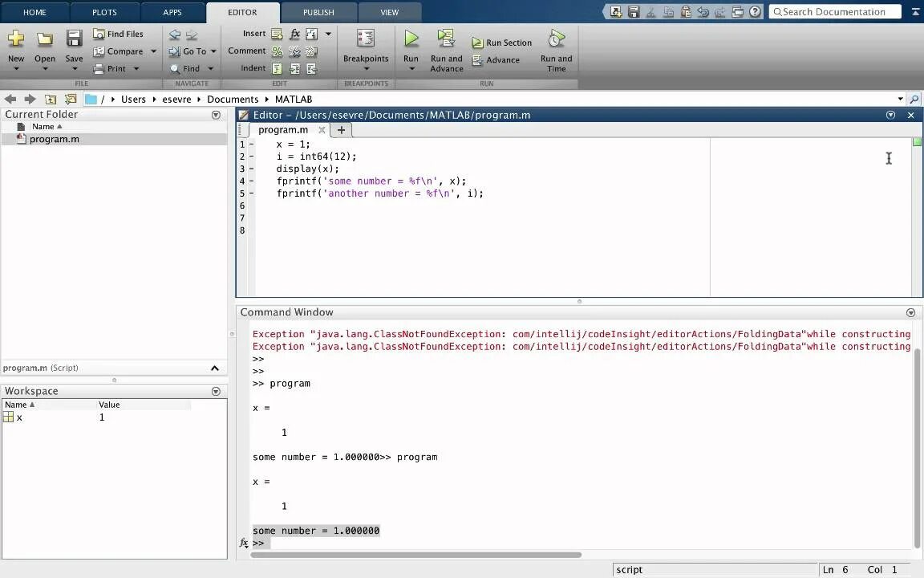Click the increase indent icon

tap(294, 68)
